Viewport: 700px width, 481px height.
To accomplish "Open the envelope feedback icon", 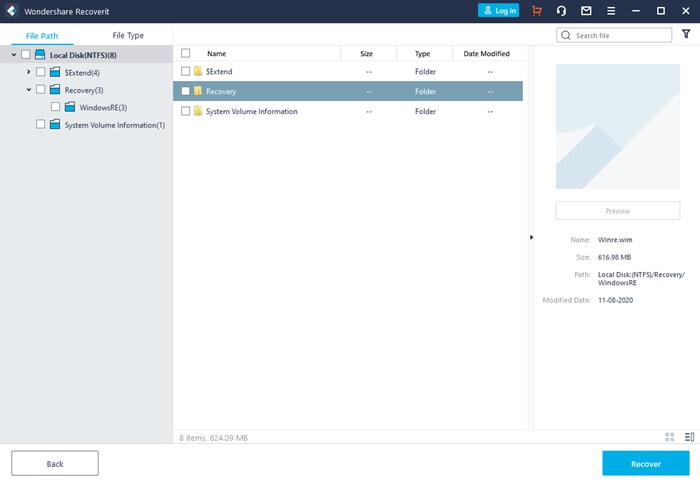I will click(586, 11).
